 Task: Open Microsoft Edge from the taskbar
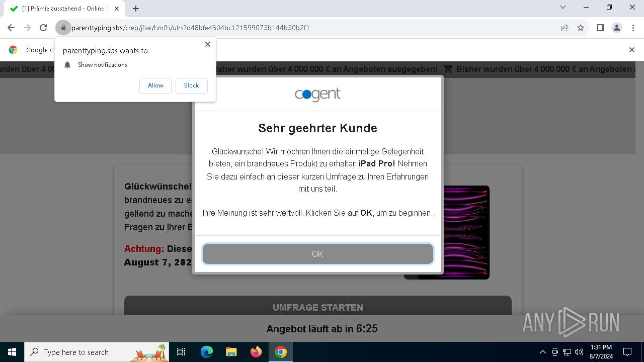click(x=207, y=352)
